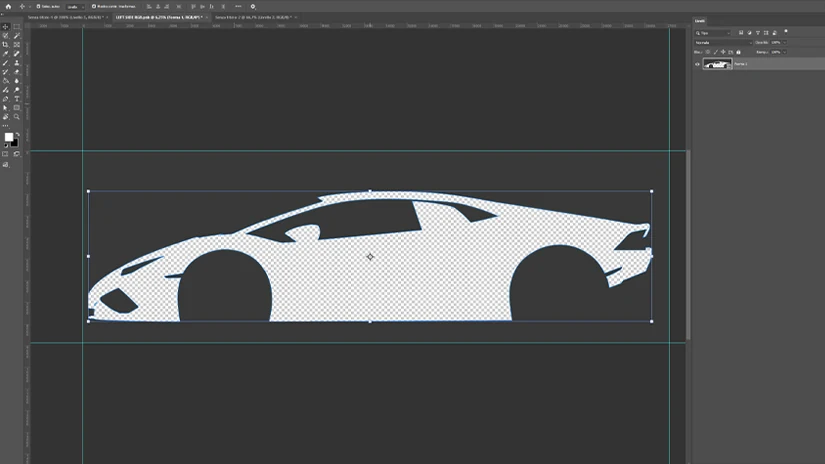
Task: Click the canvas vertical scrollbar
Action: click(688, 245)
